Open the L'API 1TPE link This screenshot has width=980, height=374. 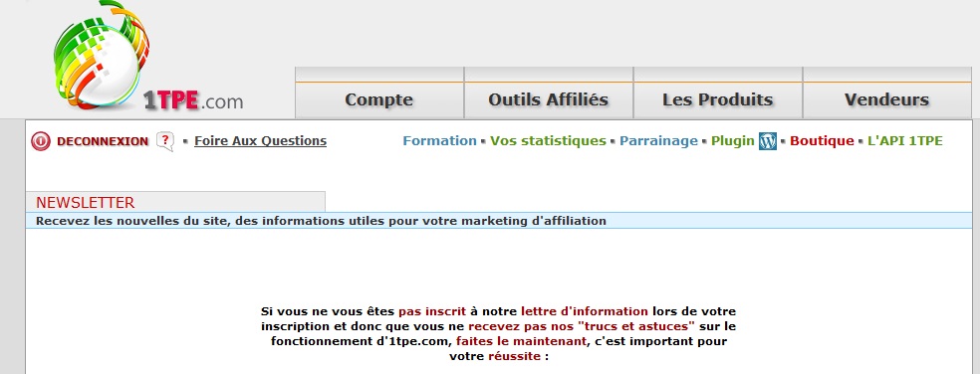(x=905, y=141)
